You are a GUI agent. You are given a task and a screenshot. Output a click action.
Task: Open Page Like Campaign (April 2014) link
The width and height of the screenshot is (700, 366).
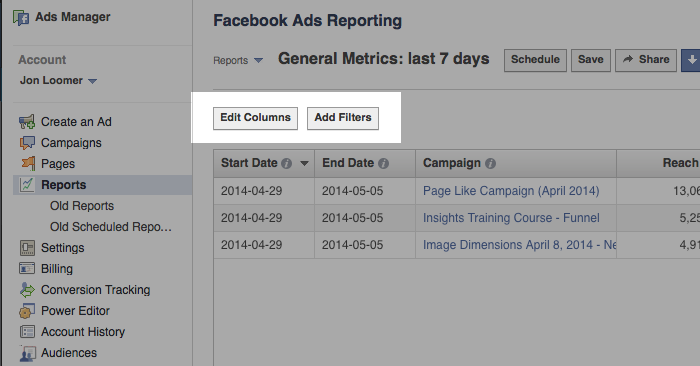coord(511,191)
